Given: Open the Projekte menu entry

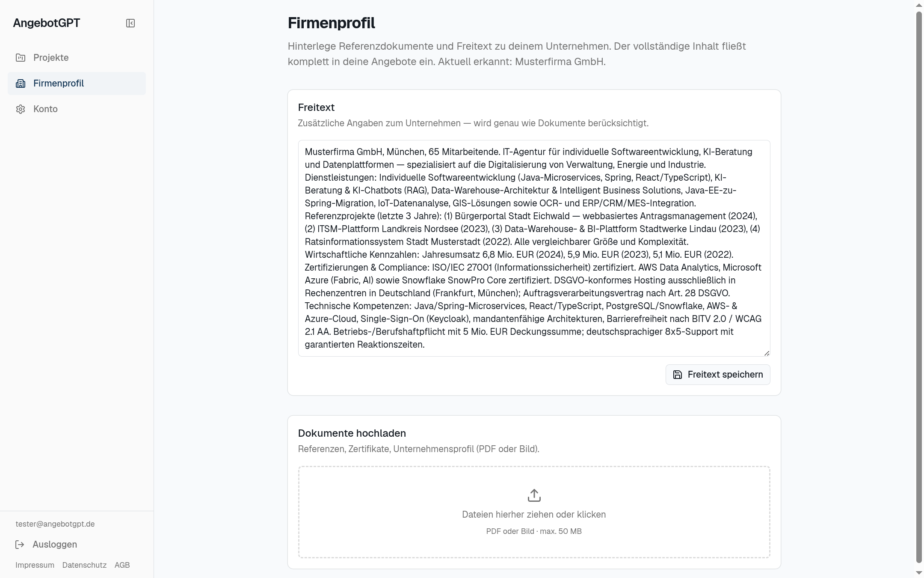Looking at the screenshot, I should pos(77,58).
